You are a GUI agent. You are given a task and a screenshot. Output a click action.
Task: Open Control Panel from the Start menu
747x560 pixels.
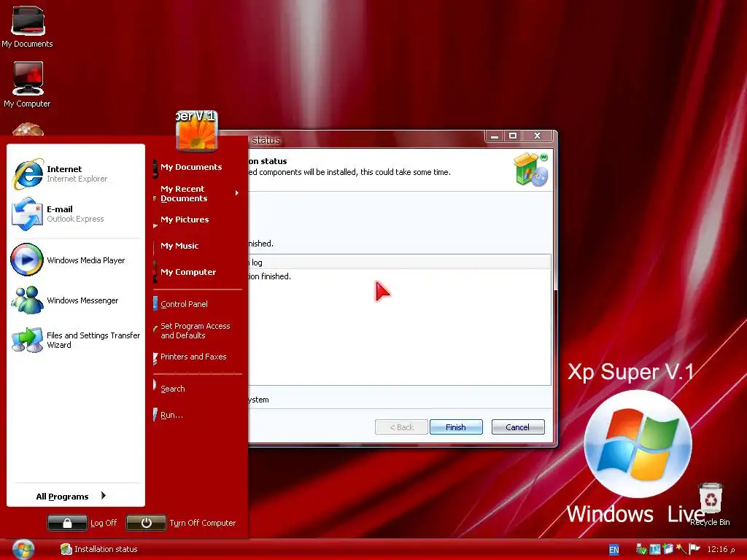184,304
